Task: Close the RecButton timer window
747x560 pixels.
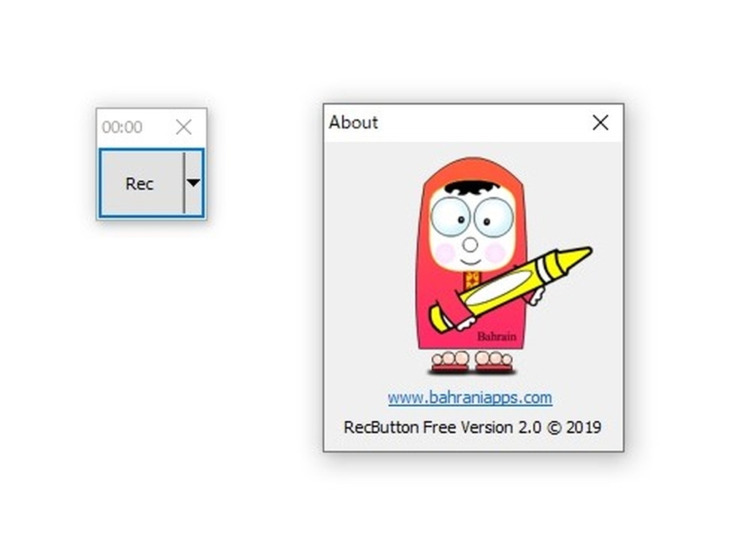Action: 183,127
